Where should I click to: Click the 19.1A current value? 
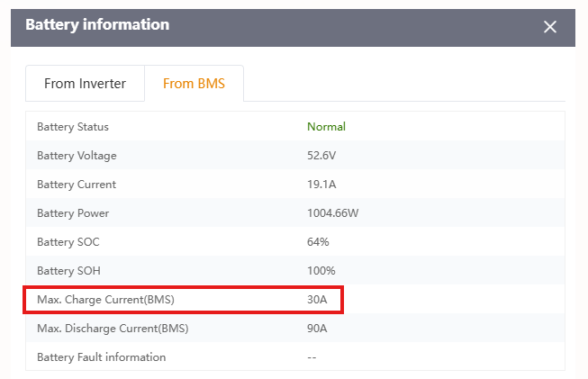[x=321, y=185]
